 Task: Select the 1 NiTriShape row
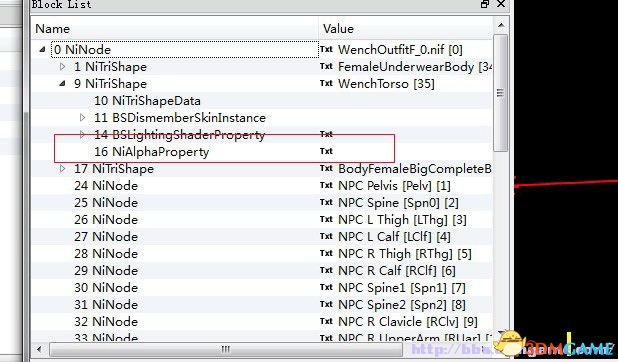110,67
